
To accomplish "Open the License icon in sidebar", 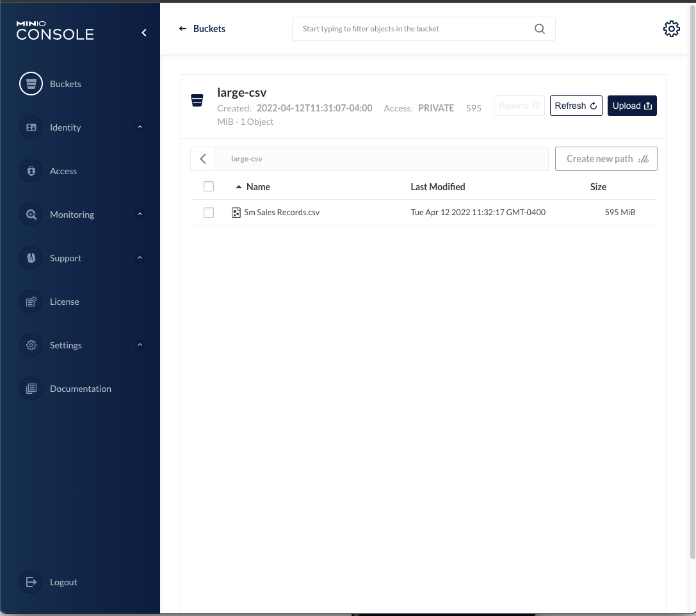I will pos(31,302).
